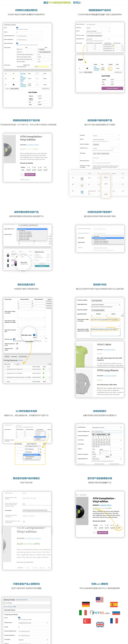Open the Item quantity in cart line dropdown
The height and width of the screenshot is (644, 128).
(106, 428)
